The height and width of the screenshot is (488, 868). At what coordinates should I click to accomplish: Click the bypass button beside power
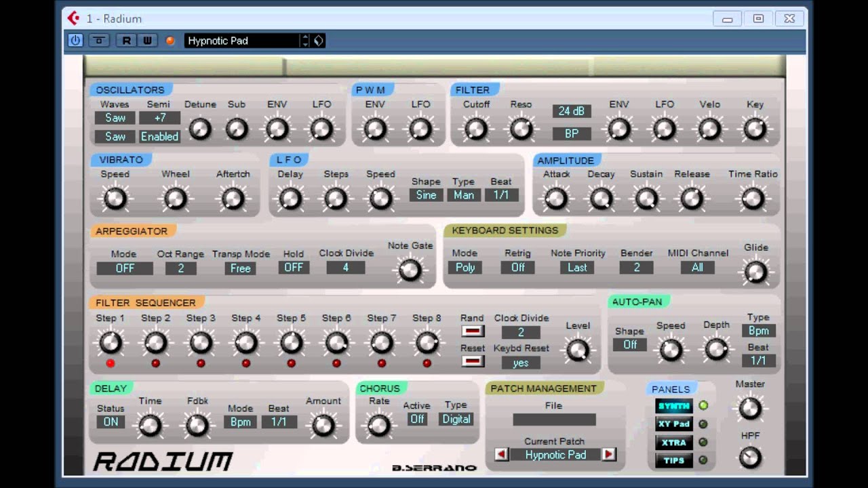pyautogui.click(x=99, y=41)
